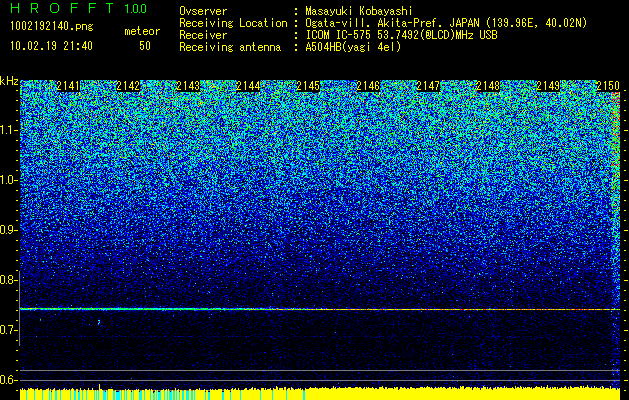This screenshot has width=629, height=400.
Task: Click the 2149 time marker
Action: [548, 86]
